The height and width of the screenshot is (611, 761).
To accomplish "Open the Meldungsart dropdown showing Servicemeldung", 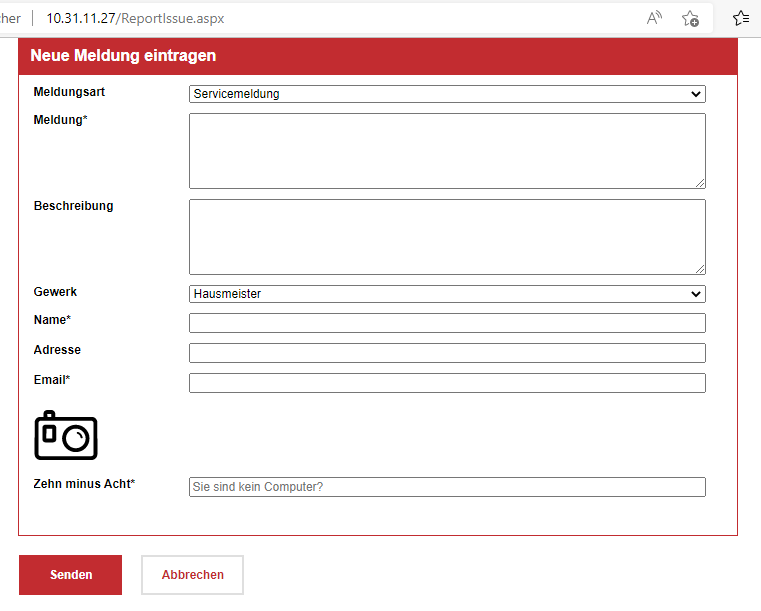I will click(447, 94).
